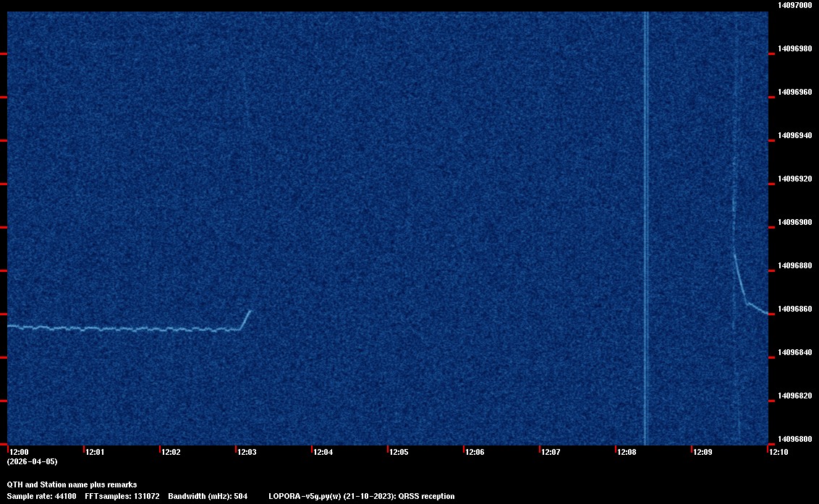Click the 12:00 time axis label

[19, 452]
